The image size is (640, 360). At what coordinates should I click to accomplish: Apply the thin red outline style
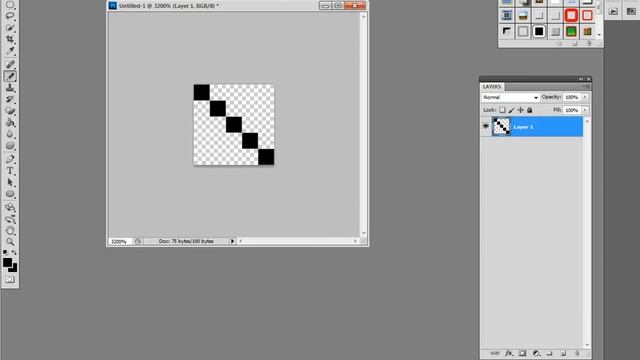[587, 16]
